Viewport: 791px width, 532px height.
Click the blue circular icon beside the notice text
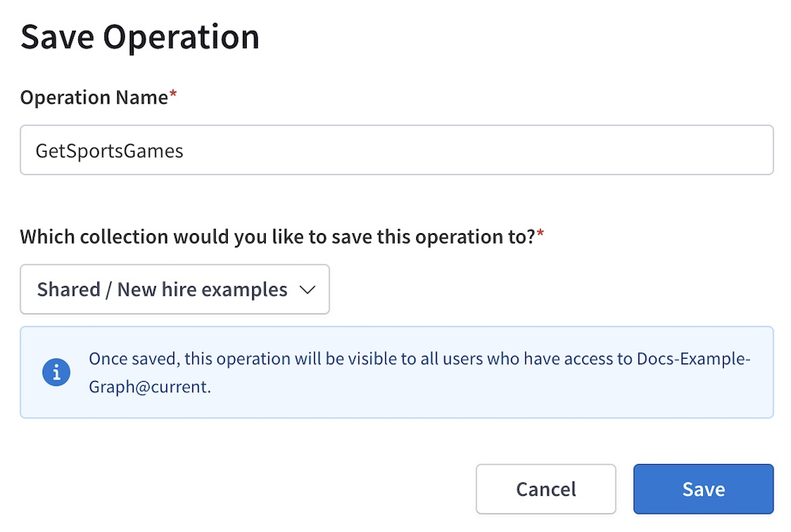pyautogui.click(x=55, y=372)
